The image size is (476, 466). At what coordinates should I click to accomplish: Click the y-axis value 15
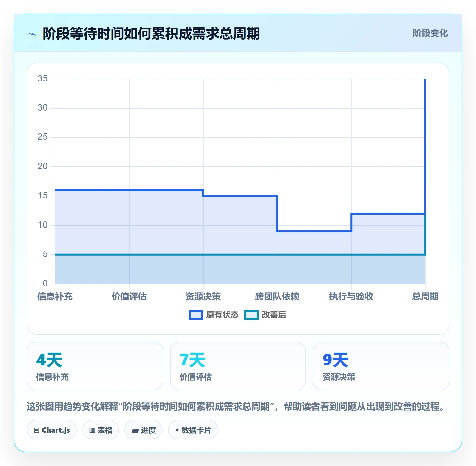tap(42, 196)
